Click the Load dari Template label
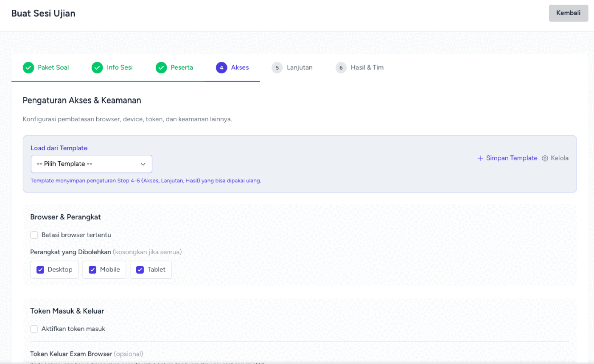This screenshot has height=364, width=594. pos(59,148)
